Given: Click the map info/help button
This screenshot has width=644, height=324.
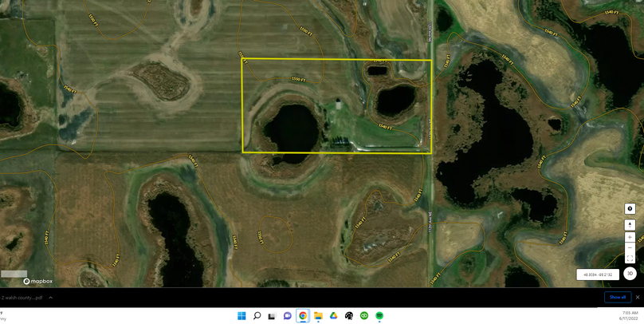Looking at the screenshot, I should pyautogui.click(x=630, y=209).
